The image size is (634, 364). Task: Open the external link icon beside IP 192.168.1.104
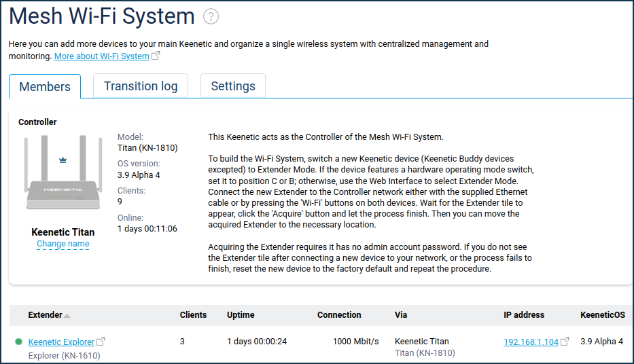565,342
